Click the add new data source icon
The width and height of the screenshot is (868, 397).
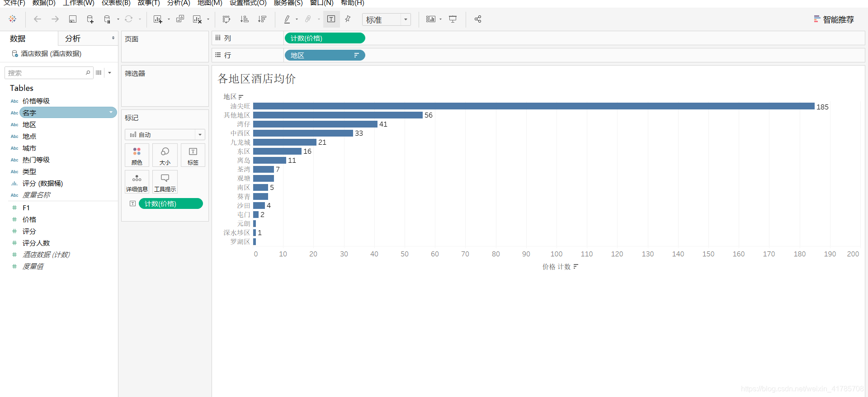90,19
